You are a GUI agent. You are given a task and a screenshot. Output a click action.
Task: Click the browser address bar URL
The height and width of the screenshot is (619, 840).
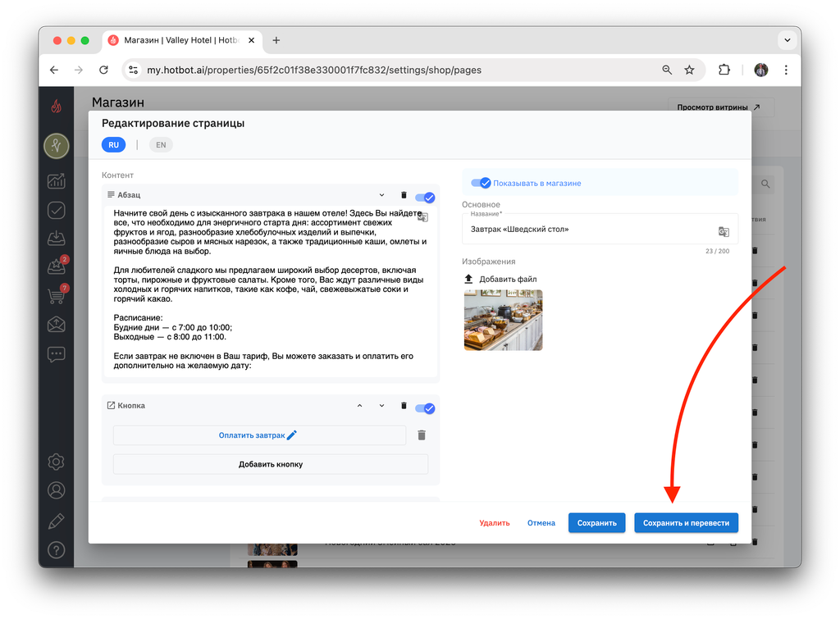[314, 71]
